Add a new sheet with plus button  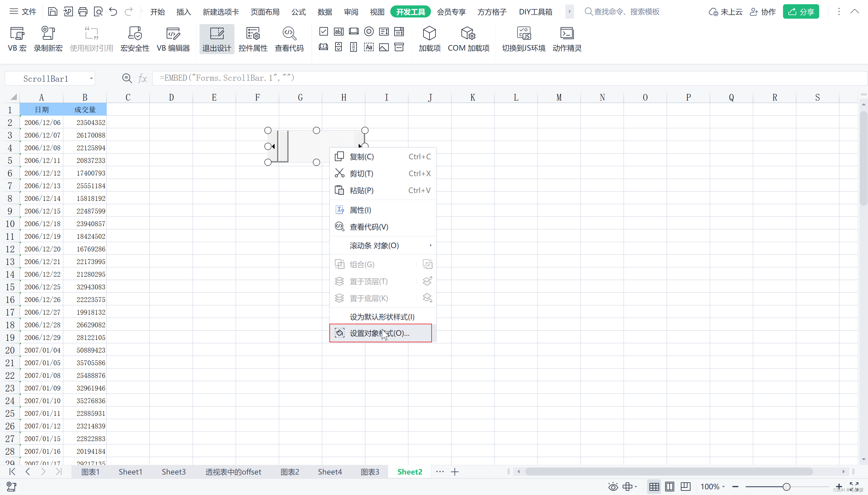[455, 472]
